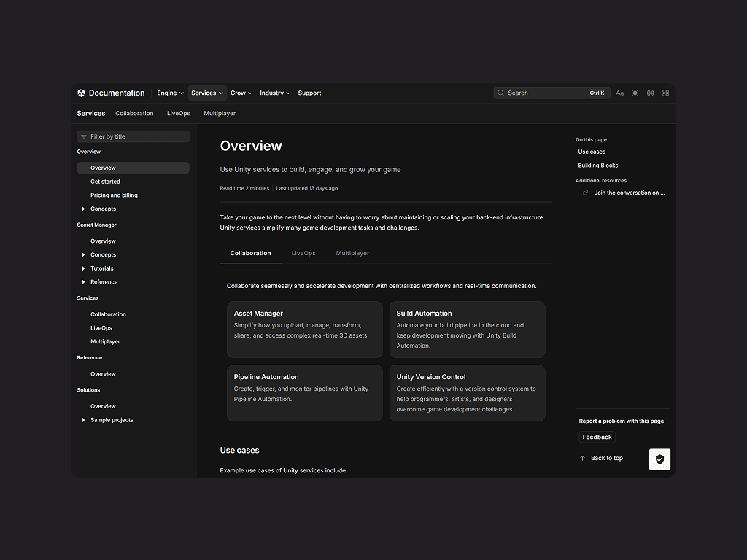The height and width of the screenshot is (560, 747).
Task: Open the apps grid icon in header
Action: (665, 93)
